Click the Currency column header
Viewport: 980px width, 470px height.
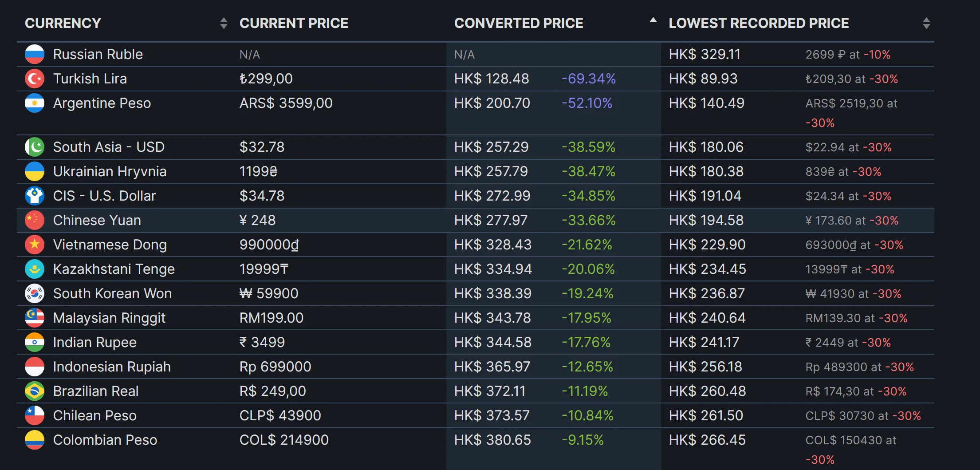(63, 23)
